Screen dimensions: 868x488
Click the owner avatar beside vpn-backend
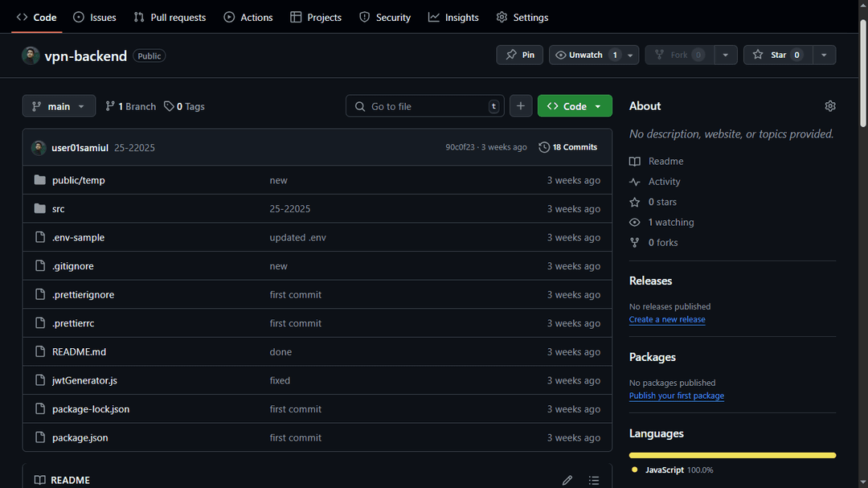coord(31,55)
